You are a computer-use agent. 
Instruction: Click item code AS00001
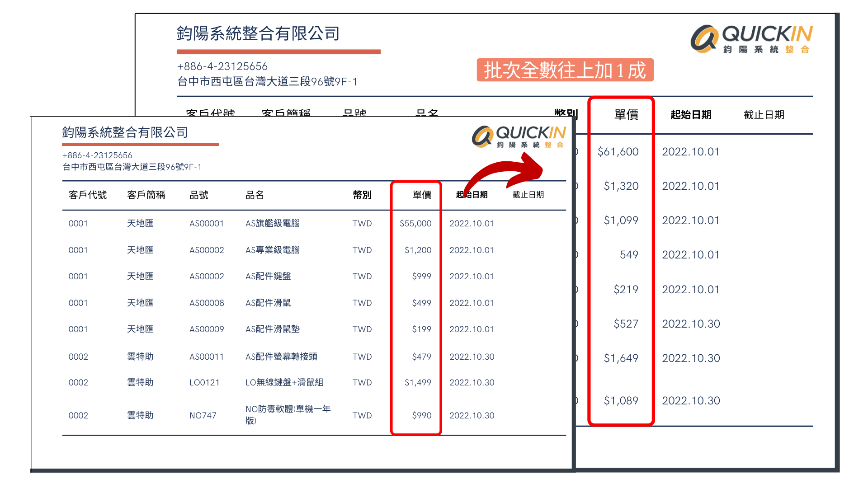(x=207, y=223)
